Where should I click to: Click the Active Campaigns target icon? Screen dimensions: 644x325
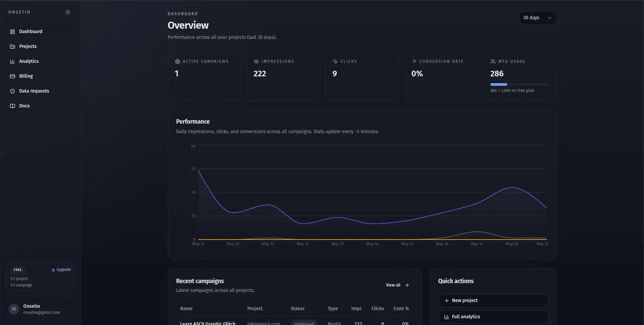pyautogui.click(x=178, y=61)
